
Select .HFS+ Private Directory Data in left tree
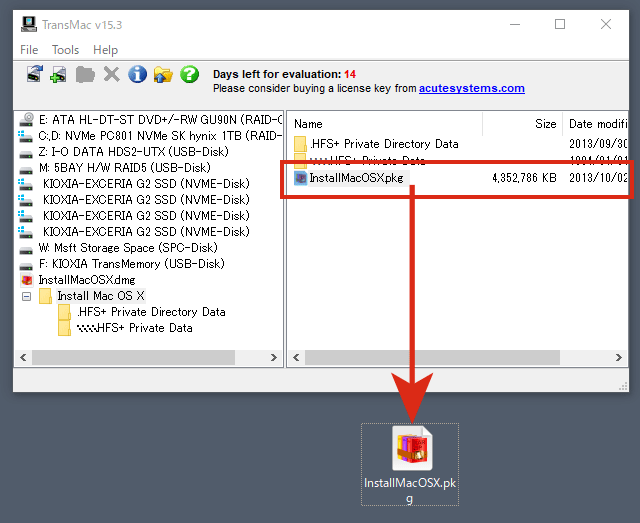click(x=151, y=312)
